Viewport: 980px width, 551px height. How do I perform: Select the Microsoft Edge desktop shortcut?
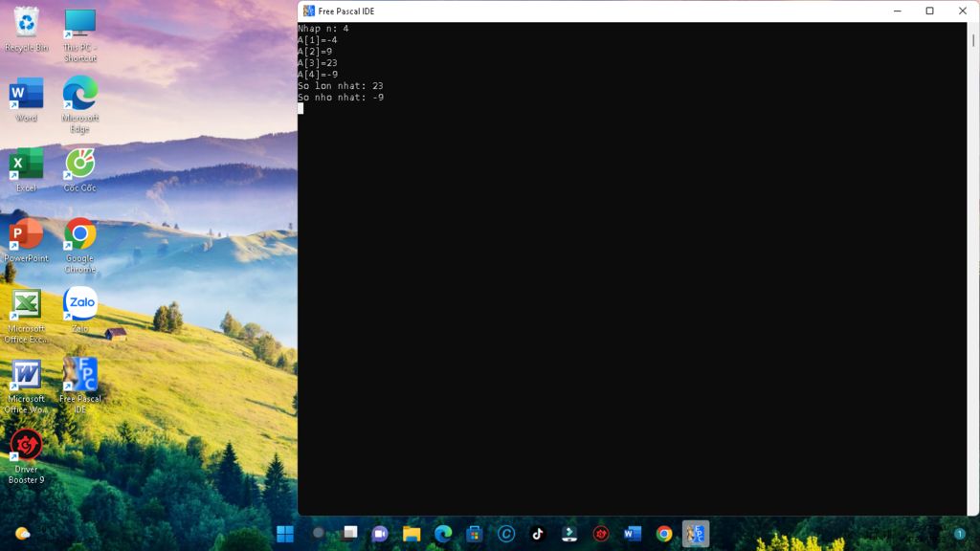[x=80, y=104]
